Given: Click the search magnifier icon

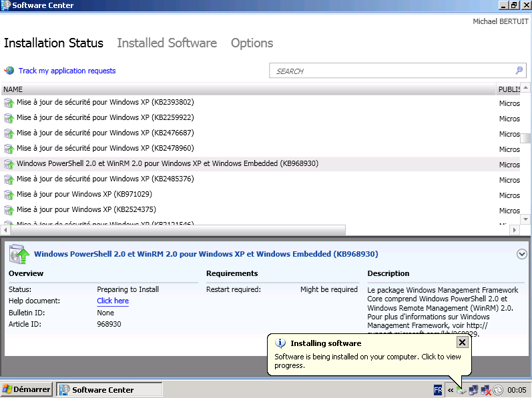Looking at the screenshot, I should (x=519, y=71).
